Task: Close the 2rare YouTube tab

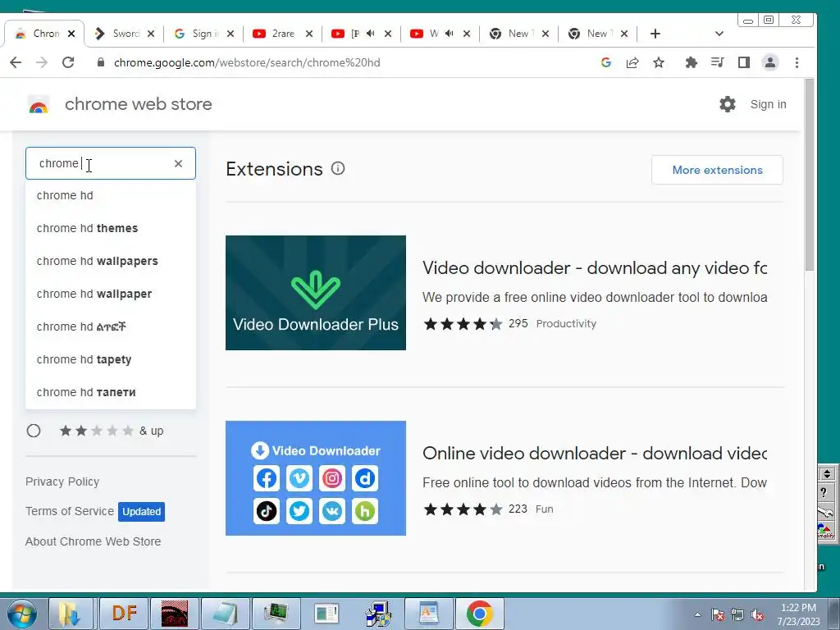Action: (309, 34)
